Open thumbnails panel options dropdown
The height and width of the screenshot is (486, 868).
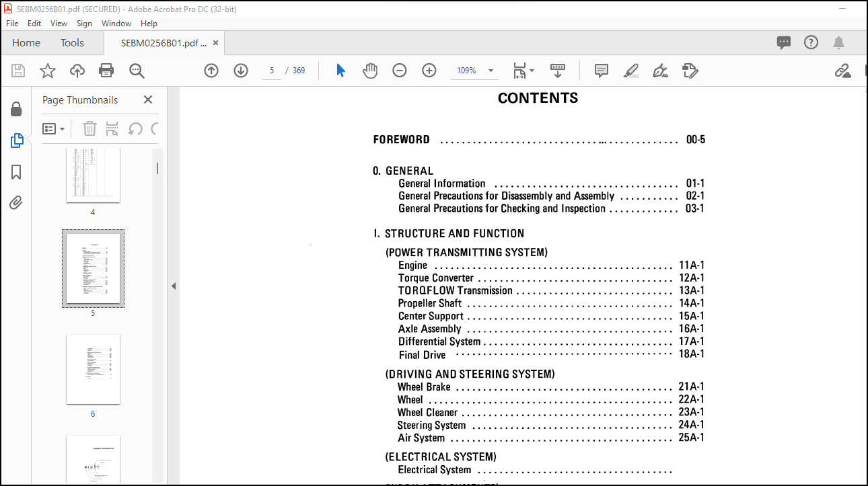click(x=54, y=128)
